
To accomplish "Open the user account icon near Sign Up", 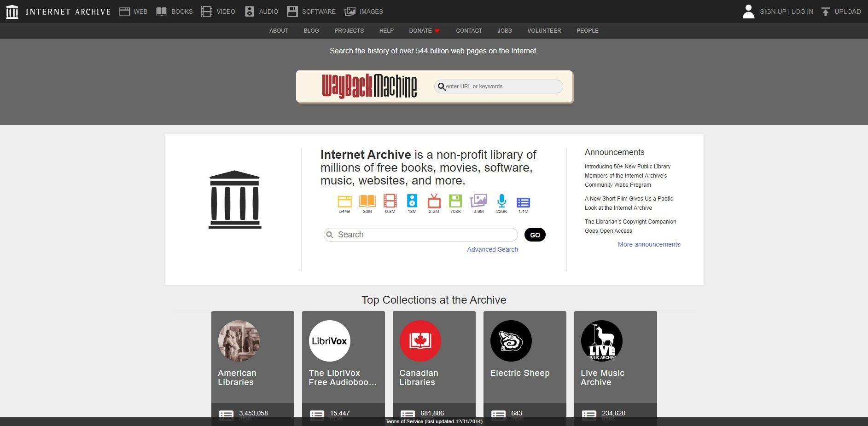I will pyautogui.click(x=748, y=11).
